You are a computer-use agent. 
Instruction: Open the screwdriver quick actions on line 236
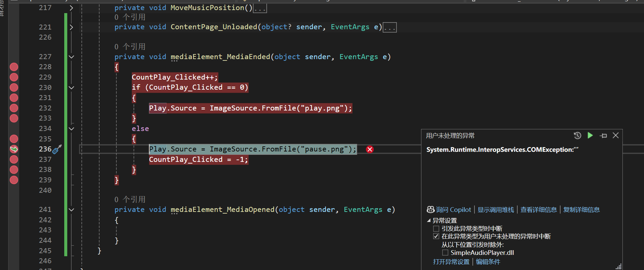click(57, 149)
